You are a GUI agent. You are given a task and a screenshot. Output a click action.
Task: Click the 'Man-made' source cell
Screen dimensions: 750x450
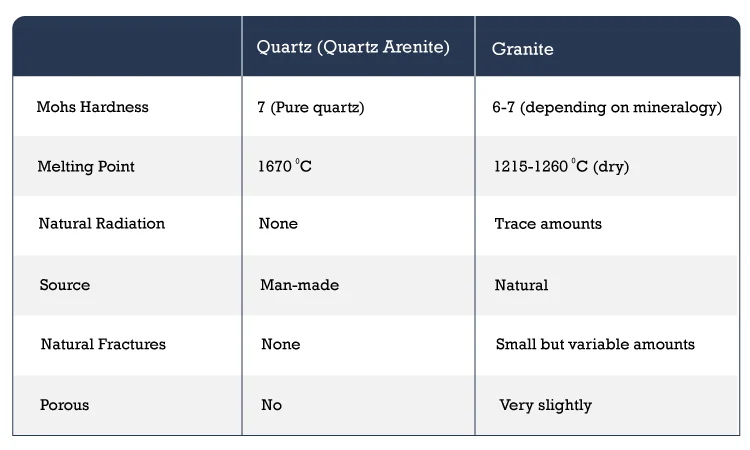(x=299, y=285)
